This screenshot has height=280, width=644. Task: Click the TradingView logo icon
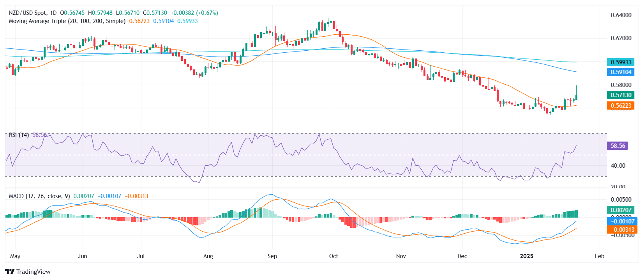pos(10,271)
